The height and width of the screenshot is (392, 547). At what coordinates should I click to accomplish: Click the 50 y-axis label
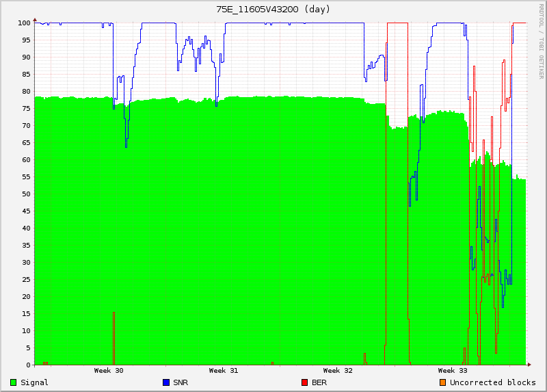click(x=26, y=194)
